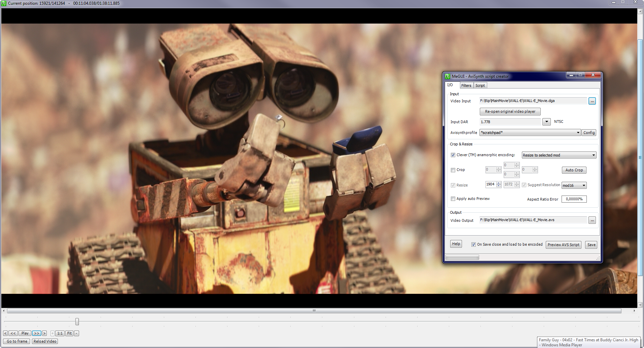Click the left crop value field
Screen dimensions: 644x348
click(x=491, y=170)
